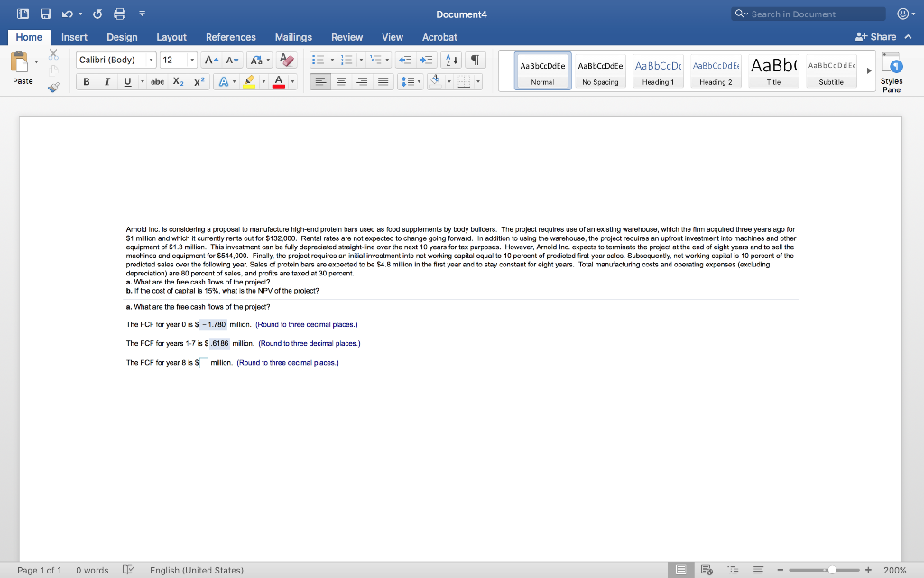The height and width of the screenshot is (578, 924).
Task: Open the Insert tab
Action: point(74,37)
